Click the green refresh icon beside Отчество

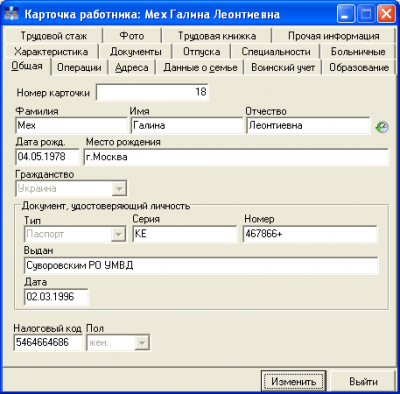[382, 127]
